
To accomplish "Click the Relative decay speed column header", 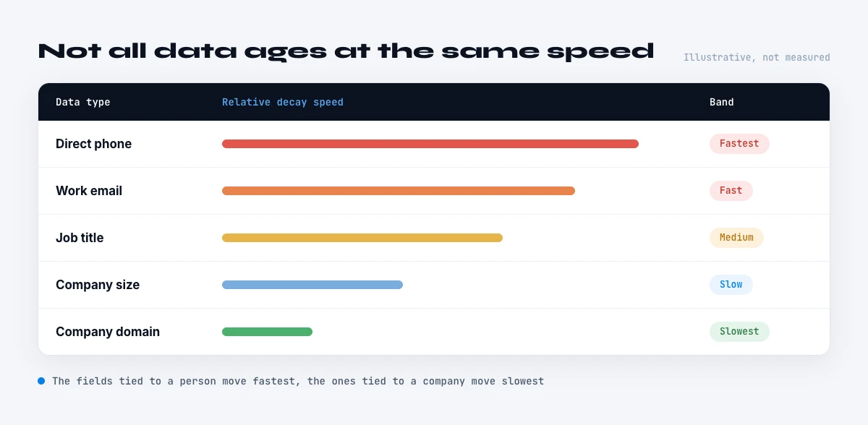I will 283,102.
